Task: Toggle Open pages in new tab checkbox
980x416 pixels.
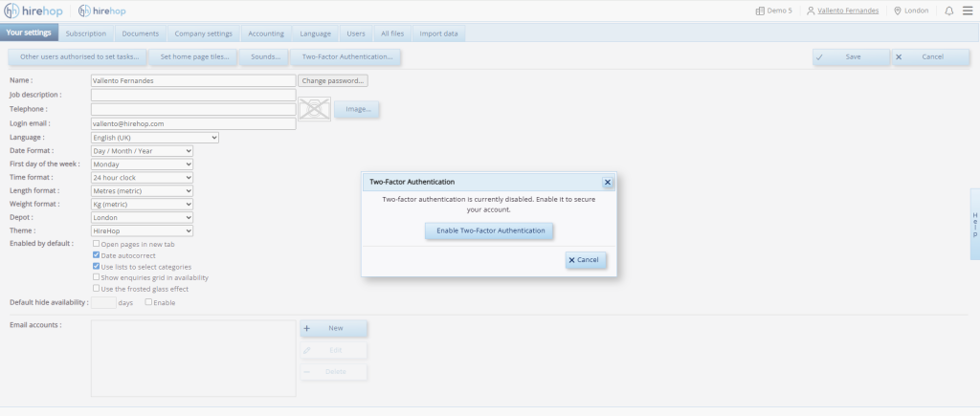Action: pos(97,244)
